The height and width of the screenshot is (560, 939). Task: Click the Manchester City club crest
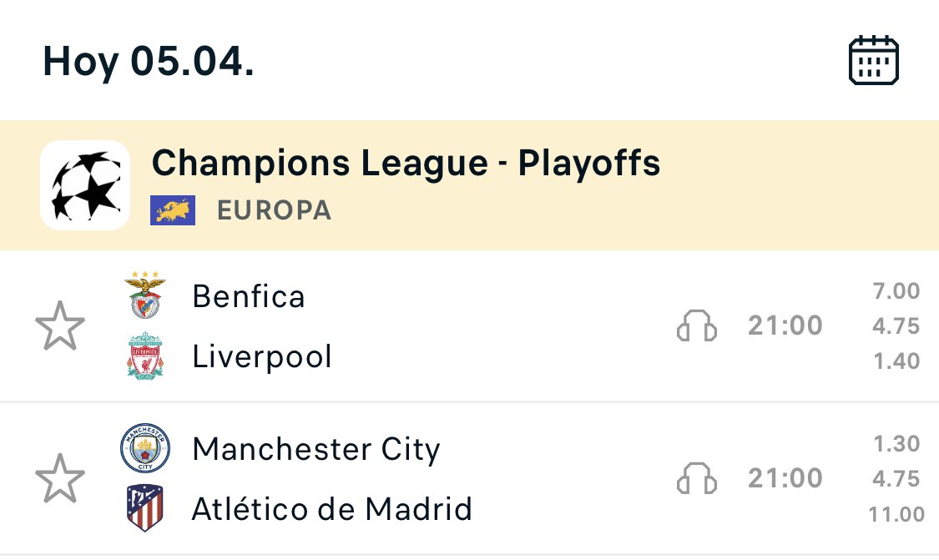[x=145, y=449]
